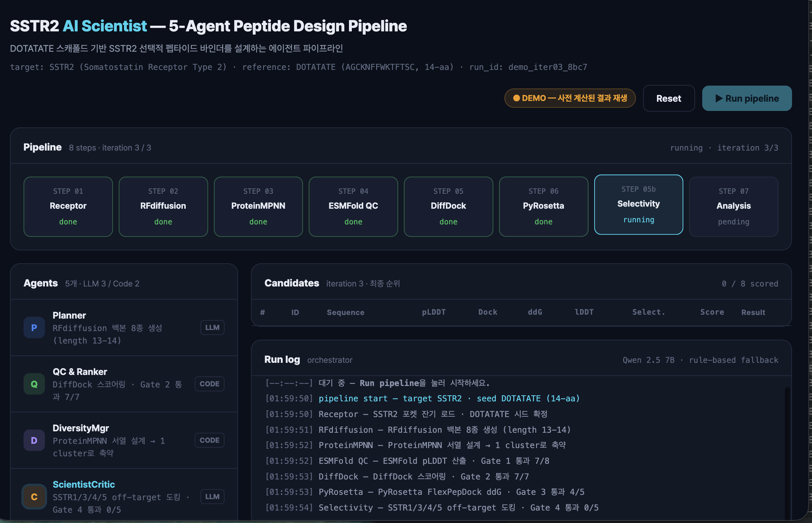The height and width of the screenshot is (523, 812).
Task: Click the LLM tag on Planner row
Action: tap(212, 327)
